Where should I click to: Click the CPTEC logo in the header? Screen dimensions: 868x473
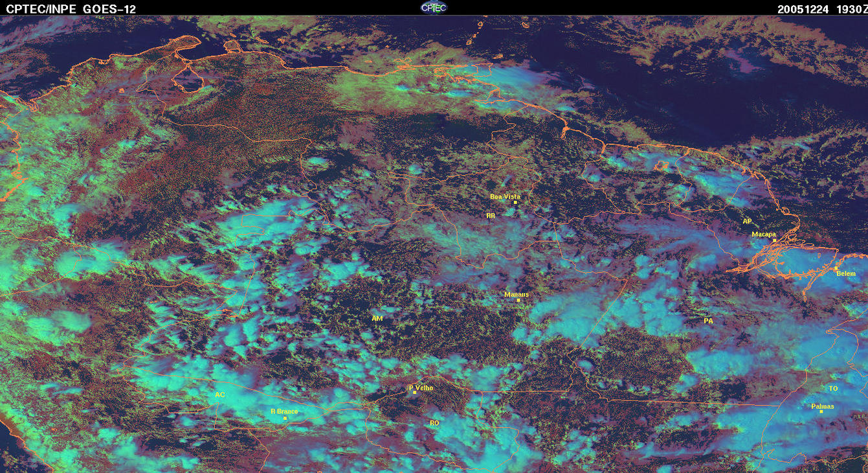434,7
